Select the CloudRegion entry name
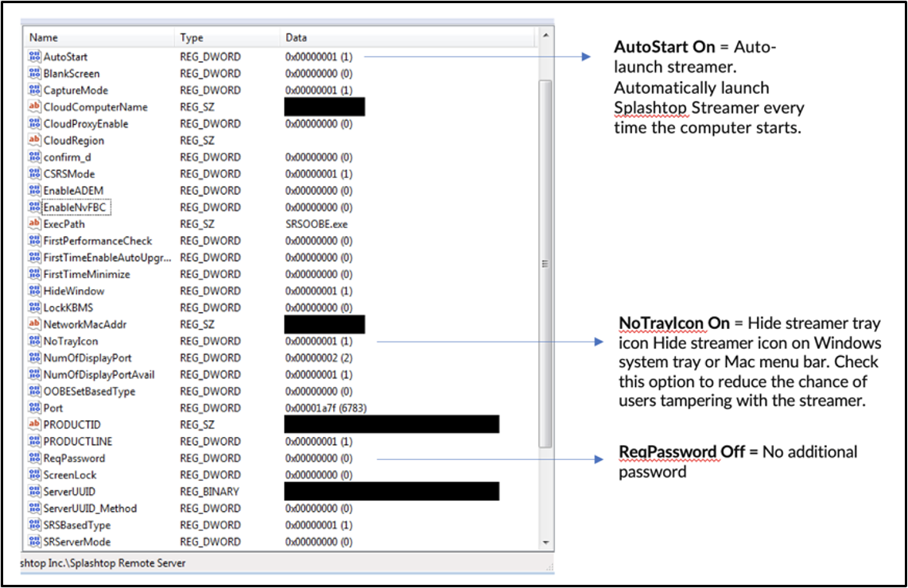This screenshot has width=908, height=588. coord(74,141)
